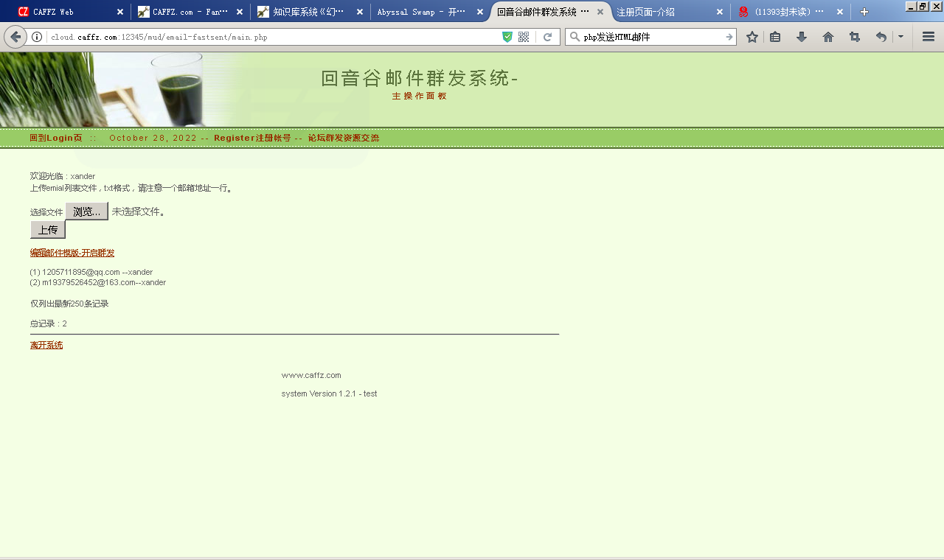944x560 pixels.
Task: Click the 浏览 file selection button
Action: (86, 211)
